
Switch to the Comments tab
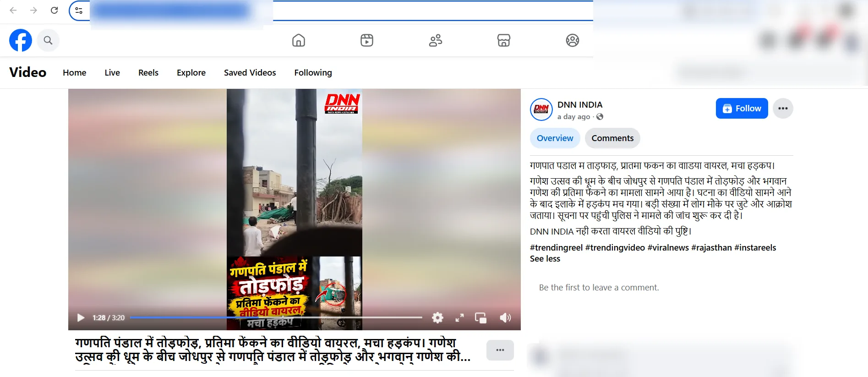pyautogui.click(x=612, y=138)
